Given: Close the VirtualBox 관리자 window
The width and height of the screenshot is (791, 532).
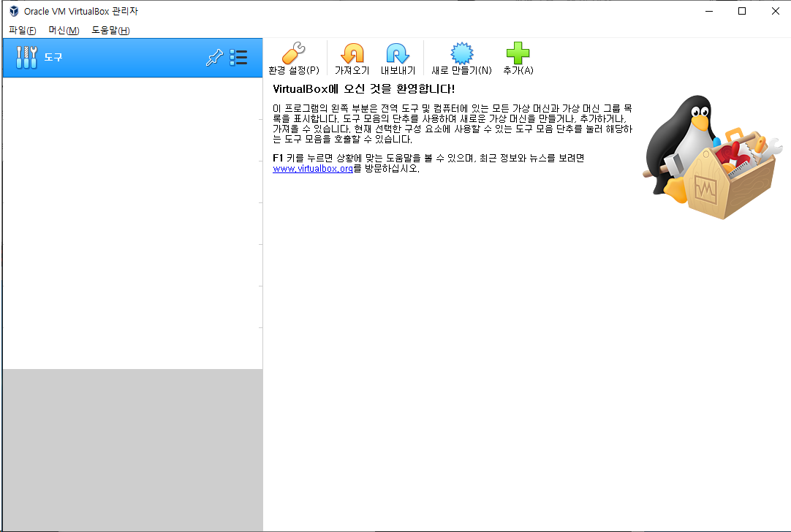Looking at the screenshot, I should tap(776, 11).
